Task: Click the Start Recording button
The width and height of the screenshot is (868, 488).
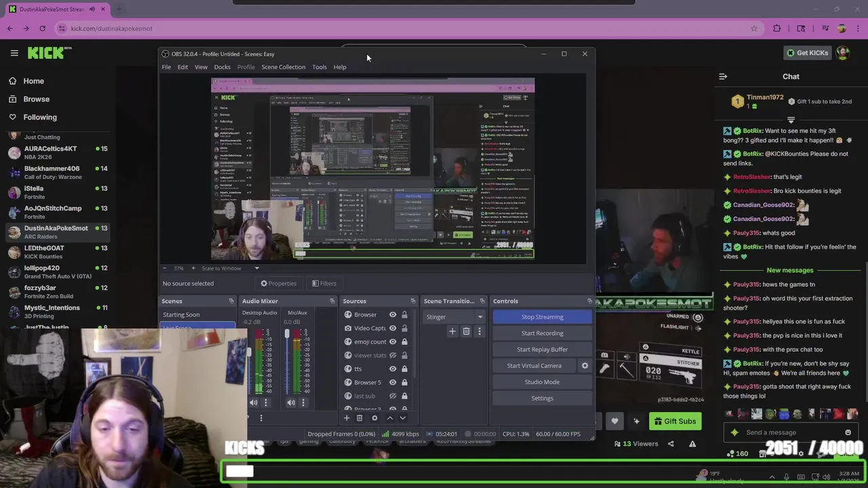Action: point(542,333)
